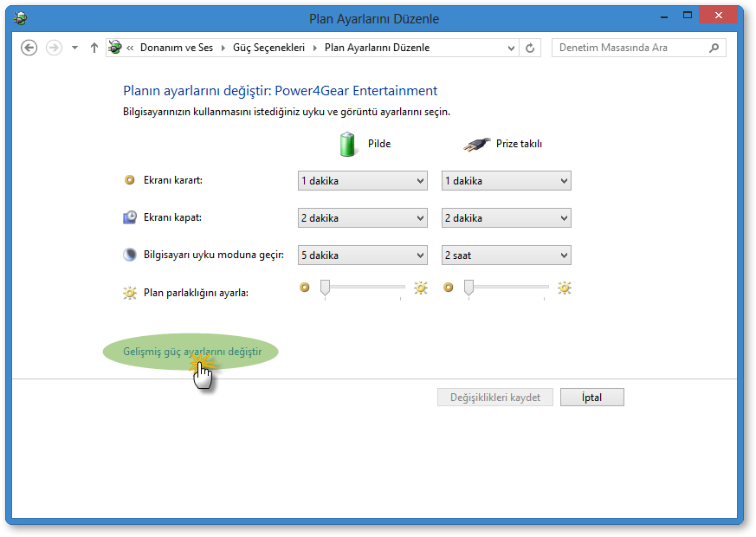This screenshot has height=537, width=756.
Task: Click the Prize takılı column label
Action: click(519, 144)
